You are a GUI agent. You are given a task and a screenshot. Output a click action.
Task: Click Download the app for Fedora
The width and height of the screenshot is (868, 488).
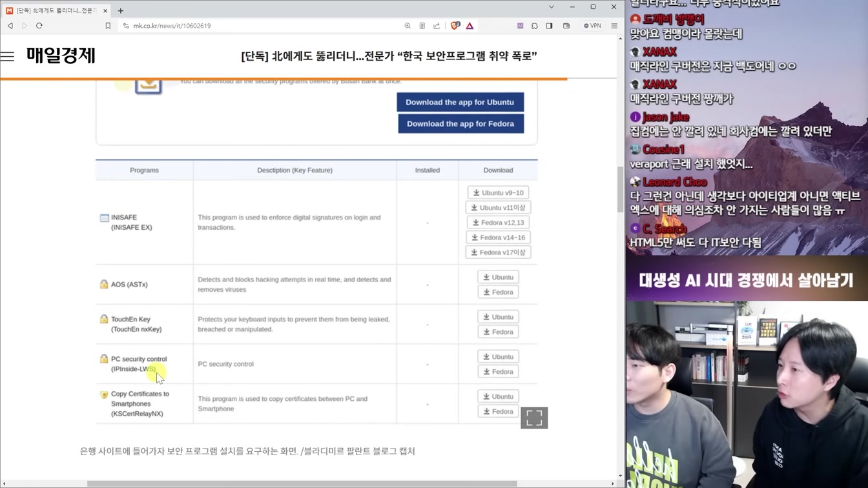(460, 123)
